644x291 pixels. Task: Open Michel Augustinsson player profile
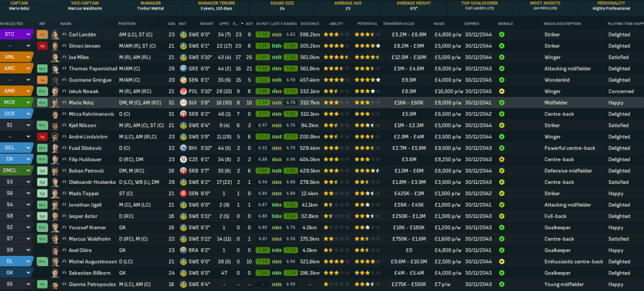tap(92, 261)
